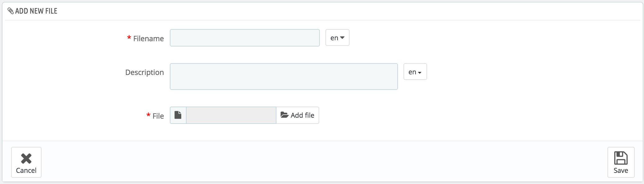This screenshot has width=644, height=184.
Task: Expand the Description language dropdown
Action: [x=415, y=72]
